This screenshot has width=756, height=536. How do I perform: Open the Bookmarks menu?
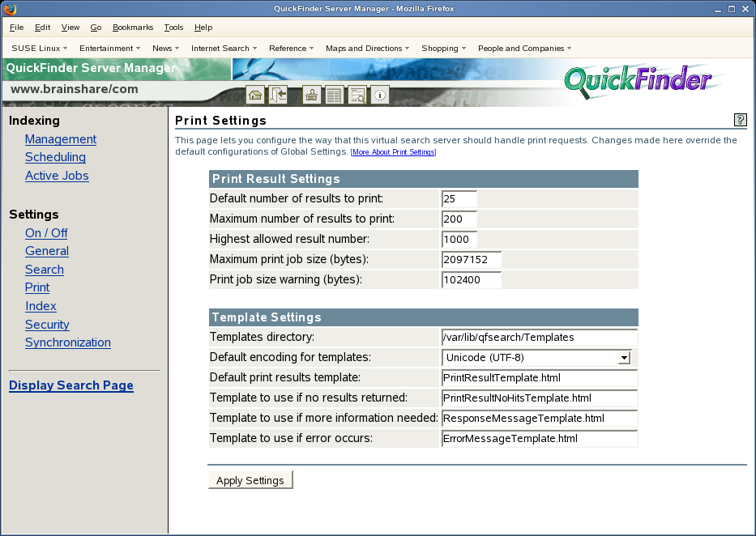pos(133,28)
